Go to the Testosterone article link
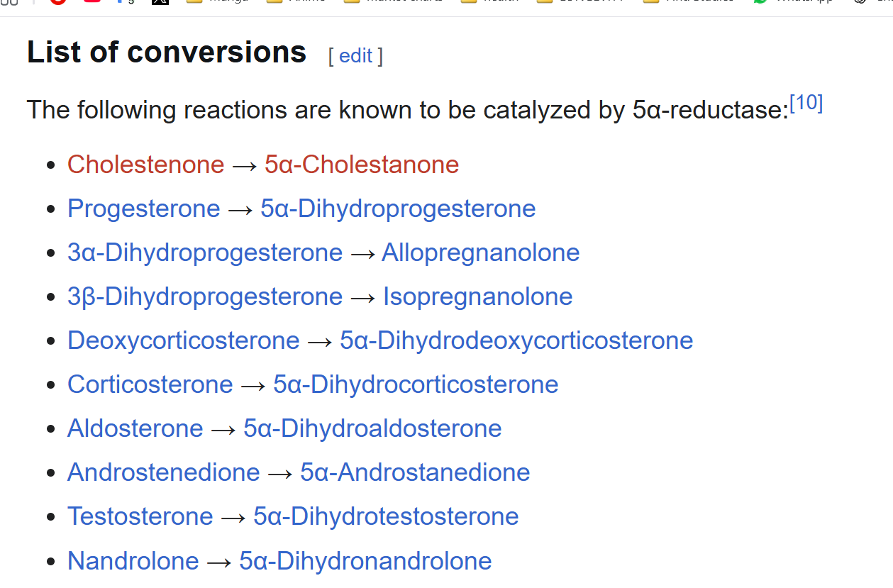The image size is (893, 588). click(140, 516)
